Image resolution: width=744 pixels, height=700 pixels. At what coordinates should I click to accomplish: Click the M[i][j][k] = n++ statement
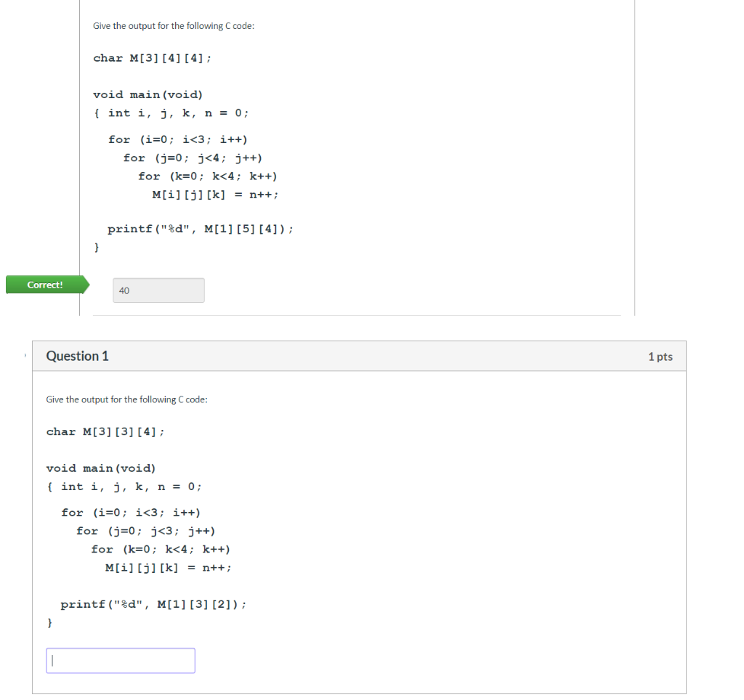167,567
